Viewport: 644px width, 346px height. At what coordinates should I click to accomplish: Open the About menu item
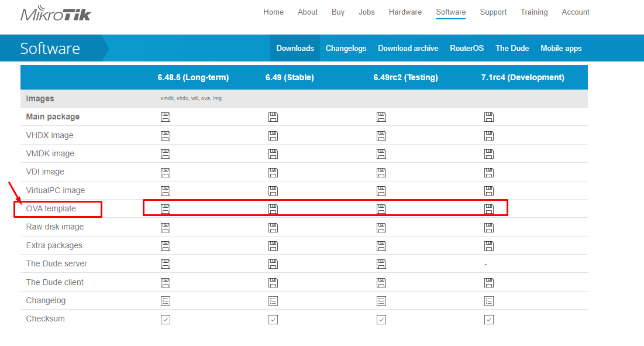point(308,12)
